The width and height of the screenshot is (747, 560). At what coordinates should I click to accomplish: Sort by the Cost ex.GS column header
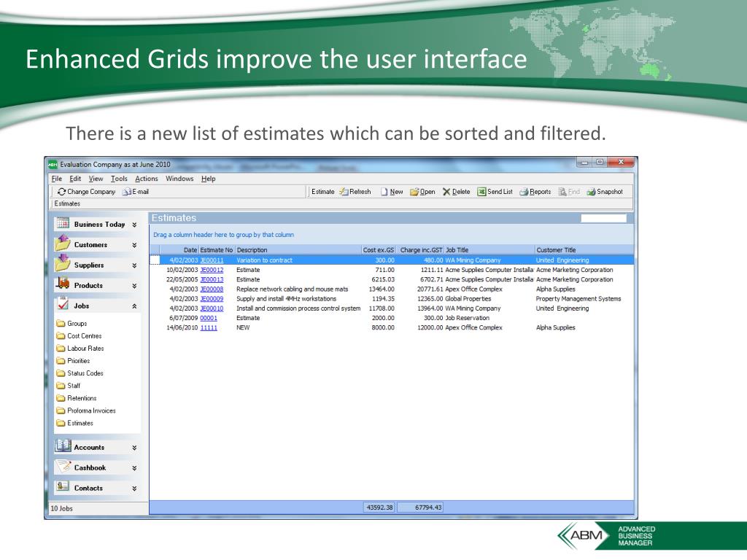[379, 250]
